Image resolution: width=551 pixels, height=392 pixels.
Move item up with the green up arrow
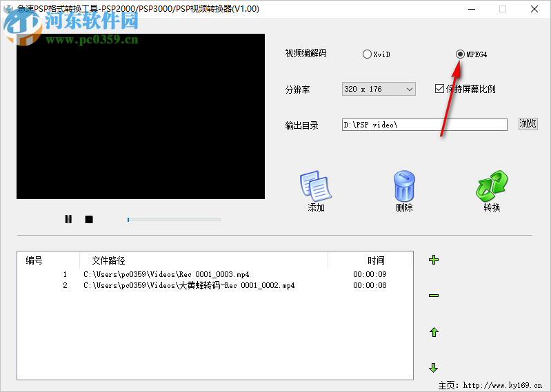coord(434,332)
